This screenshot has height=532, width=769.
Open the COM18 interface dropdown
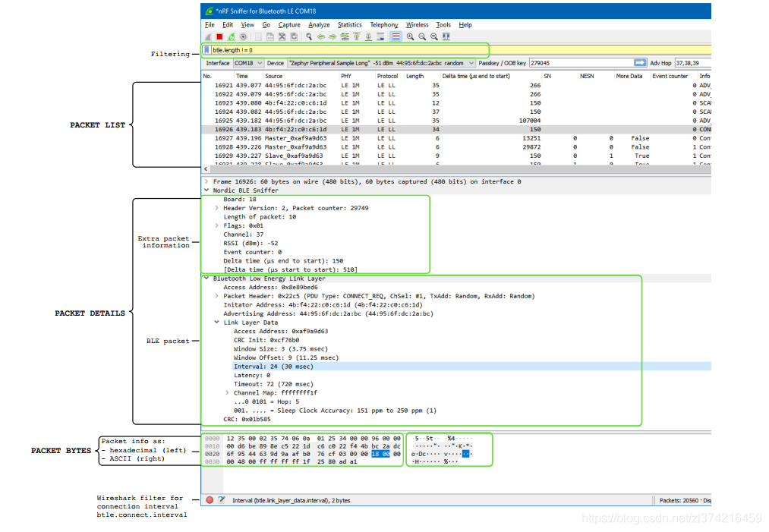pyautogui.click(x=248, y=63)
